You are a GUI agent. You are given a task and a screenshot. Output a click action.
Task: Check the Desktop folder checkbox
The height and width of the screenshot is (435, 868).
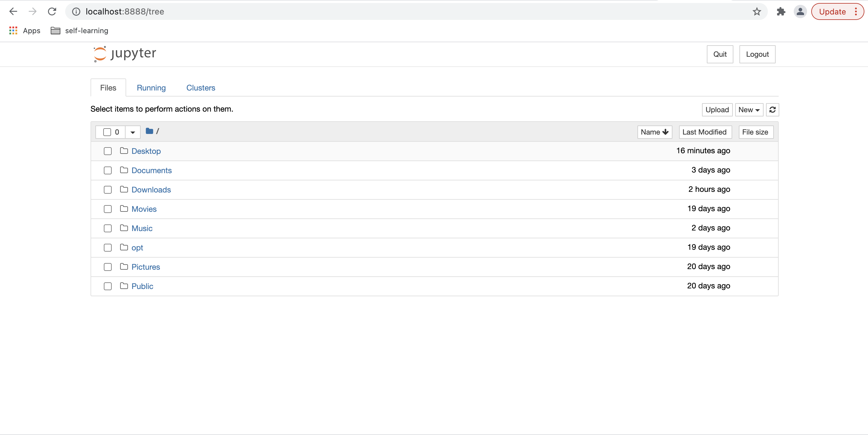coord(107,151)
